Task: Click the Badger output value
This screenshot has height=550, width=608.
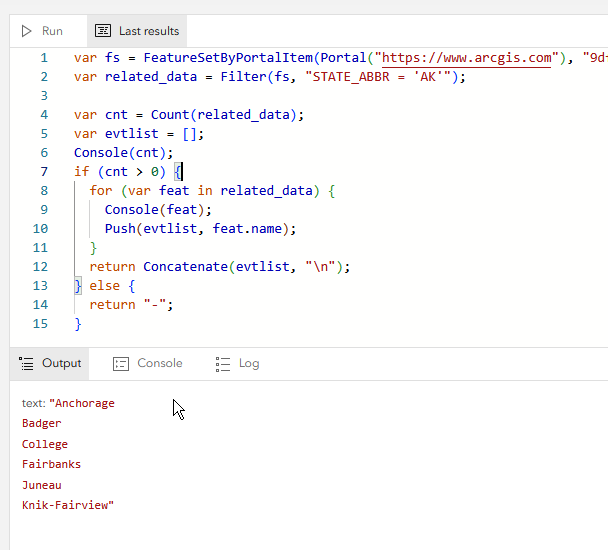Action: pos(42,424)
